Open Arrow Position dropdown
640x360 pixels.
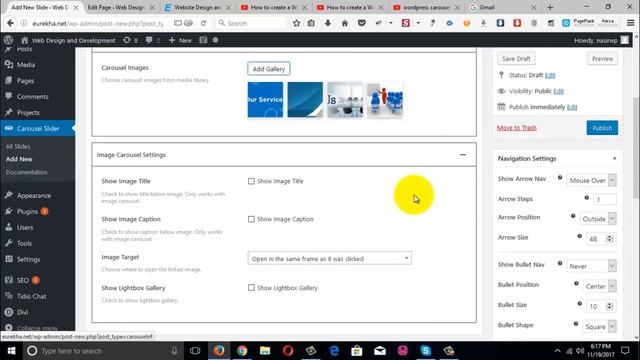pyautogui.click(x=598, y=219)
